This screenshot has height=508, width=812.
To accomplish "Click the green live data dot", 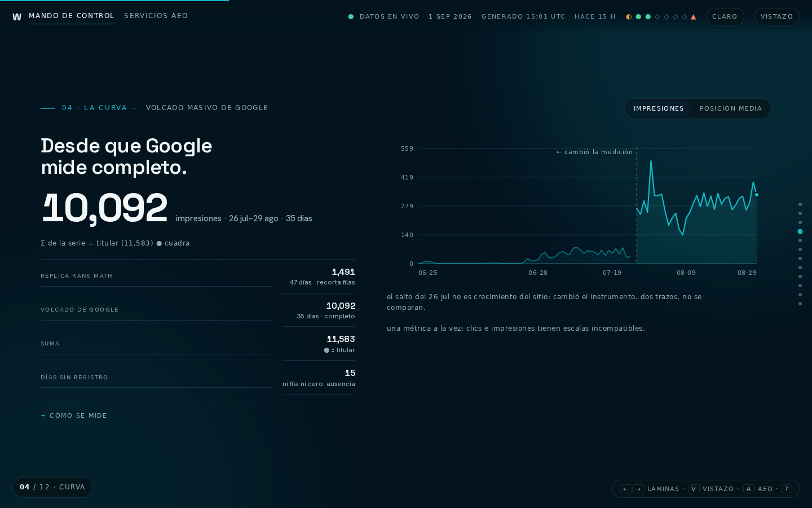I will [351, 17].
